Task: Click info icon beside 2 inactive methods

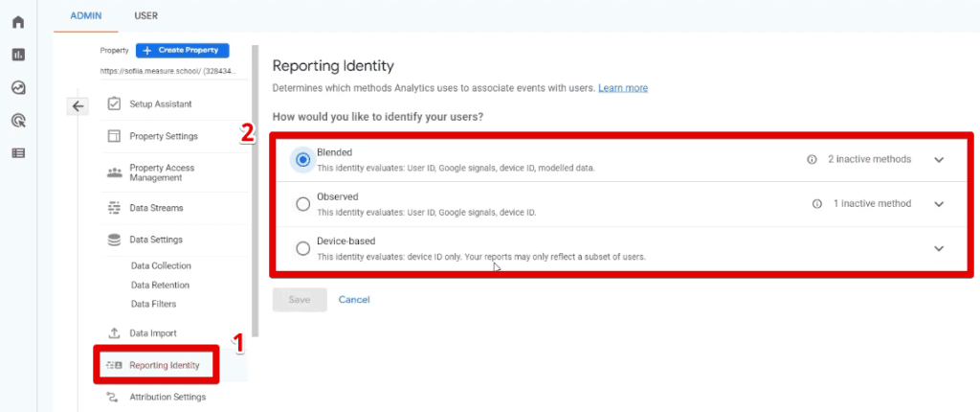Action: coord(812,159)
